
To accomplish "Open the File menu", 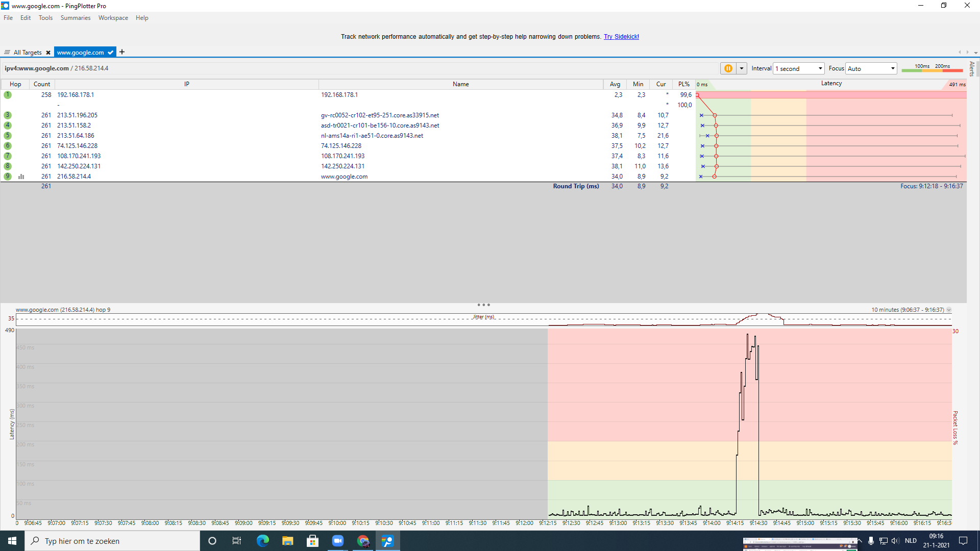I will (x=8, y=18).
